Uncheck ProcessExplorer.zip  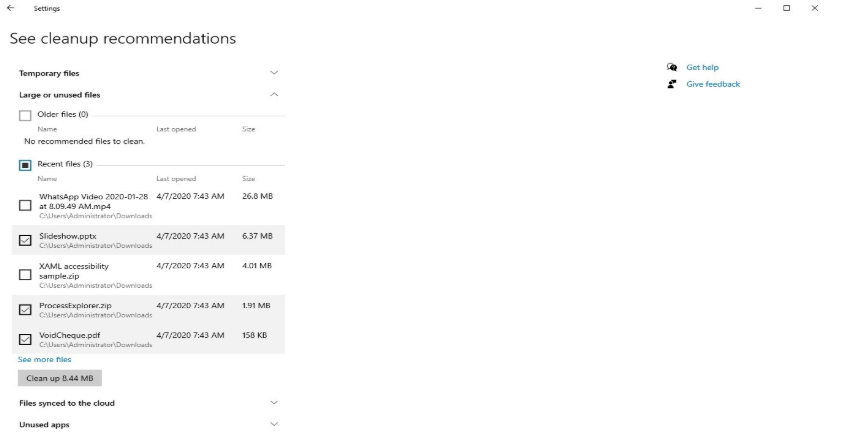coord(25,310)
